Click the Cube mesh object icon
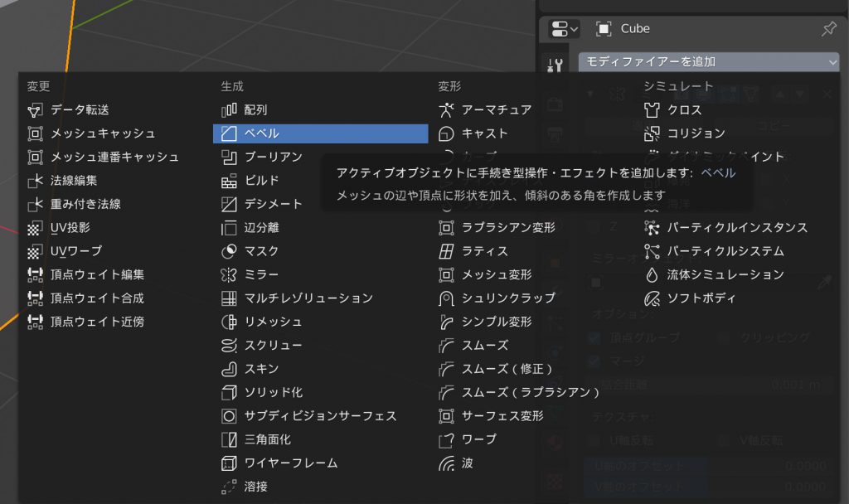 604,29
